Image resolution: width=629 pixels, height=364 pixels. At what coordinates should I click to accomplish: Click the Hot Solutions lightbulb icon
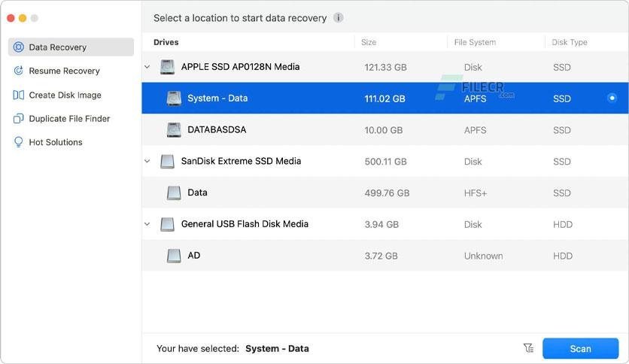(x=19, y=142)
